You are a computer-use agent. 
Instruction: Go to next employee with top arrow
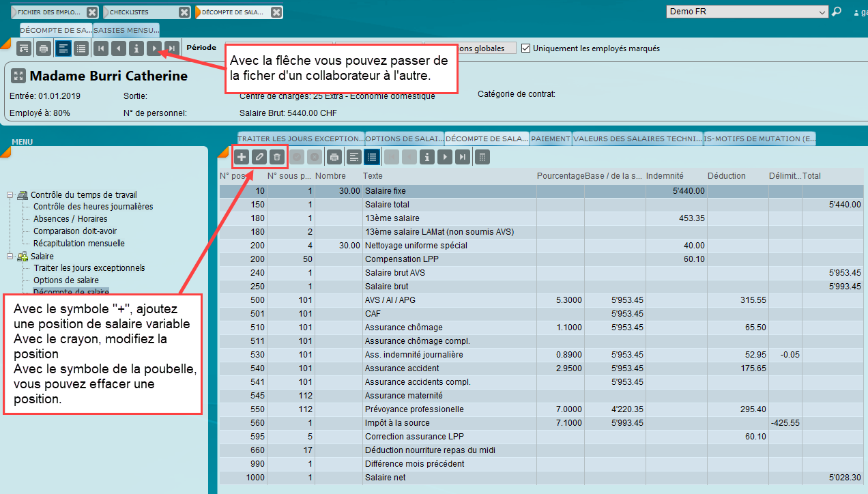click(155, 48)
